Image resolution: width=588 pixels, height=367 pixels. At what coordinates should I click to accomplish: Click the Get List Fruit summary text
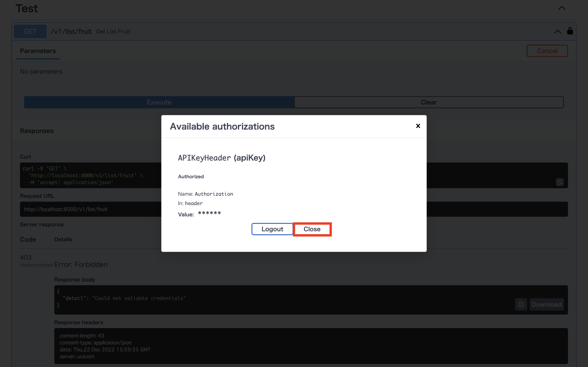coord(113,31)
